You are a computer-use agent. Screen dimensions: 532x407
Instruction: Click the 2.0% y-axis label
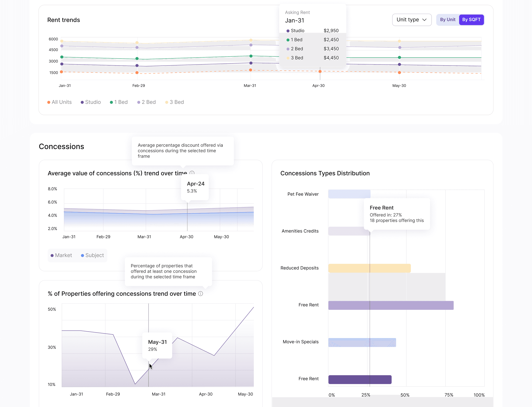(x=52, y=228)
